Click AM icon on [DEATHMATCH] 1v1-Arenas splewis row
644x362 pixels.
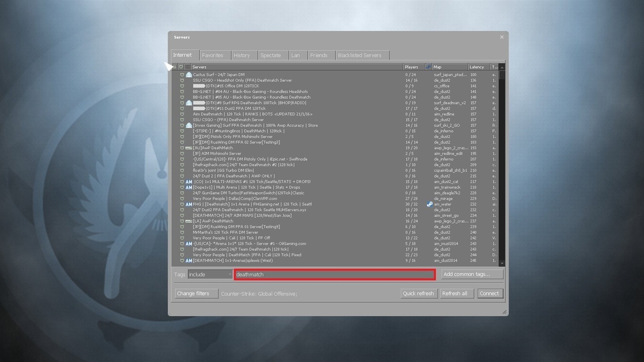click(189, 261)
